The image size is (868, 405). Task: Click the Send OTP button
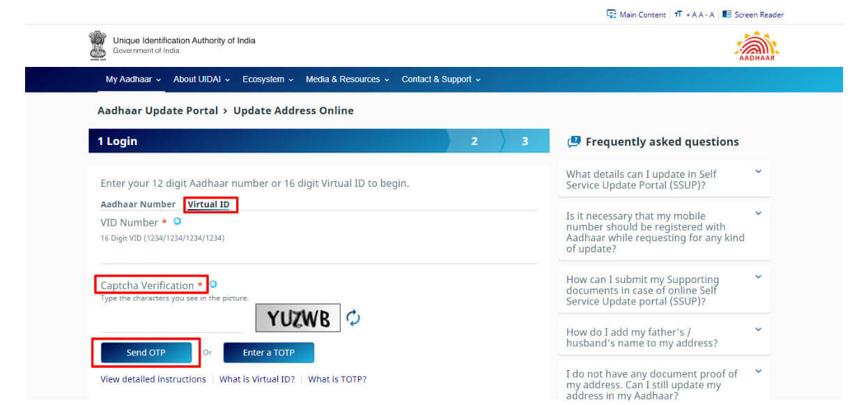(x=146, y=353)
